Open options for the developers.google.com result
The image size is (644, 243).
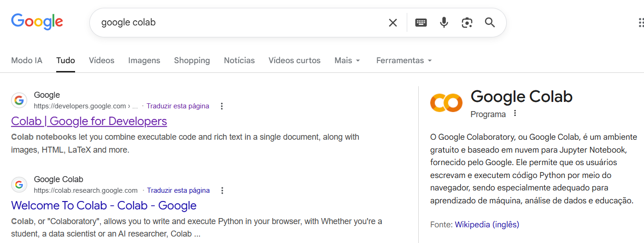(x=222, y=107)
